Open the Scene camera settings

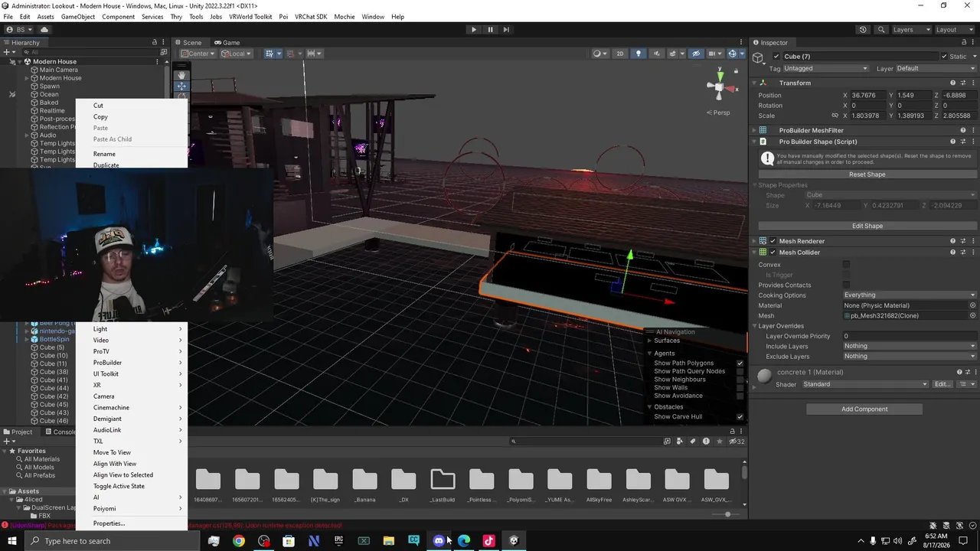point(715,54)
